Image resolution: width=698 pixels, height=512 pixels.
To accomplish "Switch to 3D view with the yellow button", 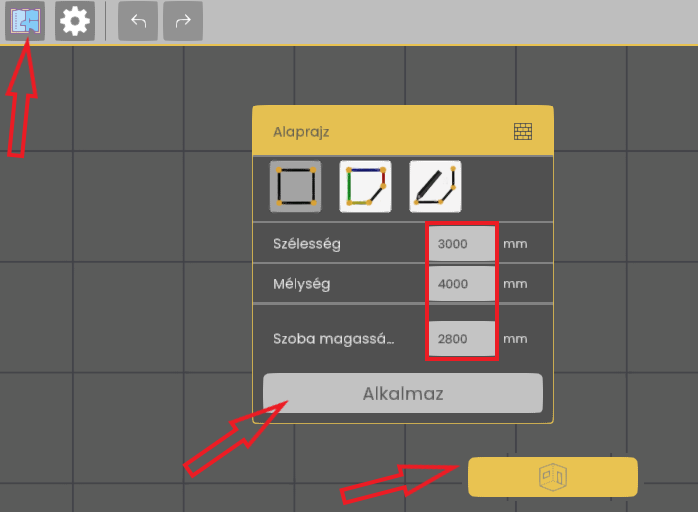I will 553,477.
